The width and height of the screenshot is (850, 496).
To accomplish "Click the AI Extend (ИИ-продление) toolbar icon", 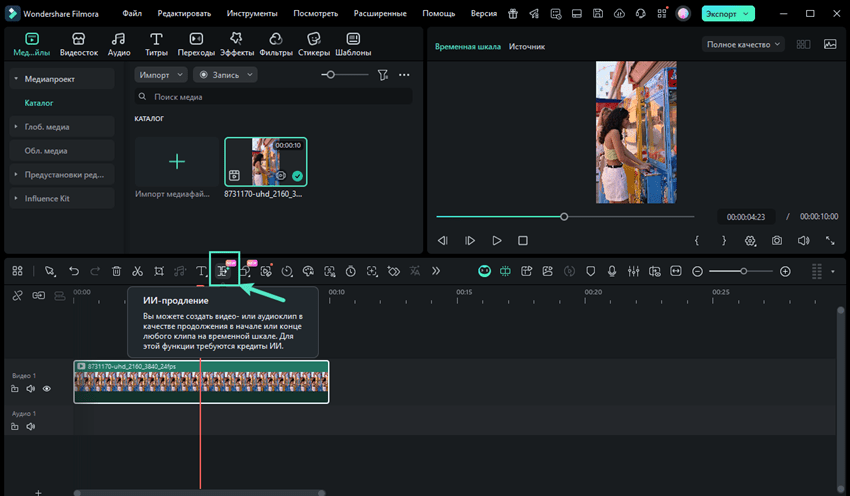I will pos(224,271).
